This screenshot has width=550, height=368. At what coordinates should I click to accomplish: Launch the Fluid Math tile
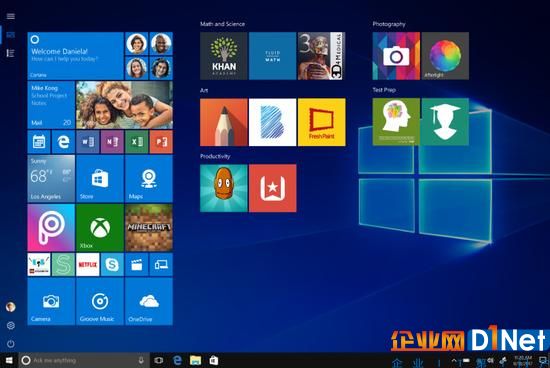coord(272,56)
